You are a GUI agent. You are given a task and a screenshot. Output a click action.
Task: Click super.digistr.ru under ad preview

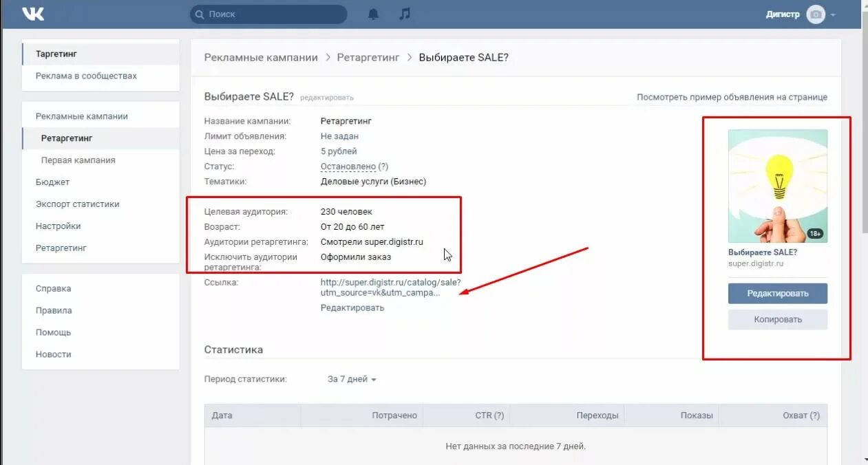pos(756,263)
